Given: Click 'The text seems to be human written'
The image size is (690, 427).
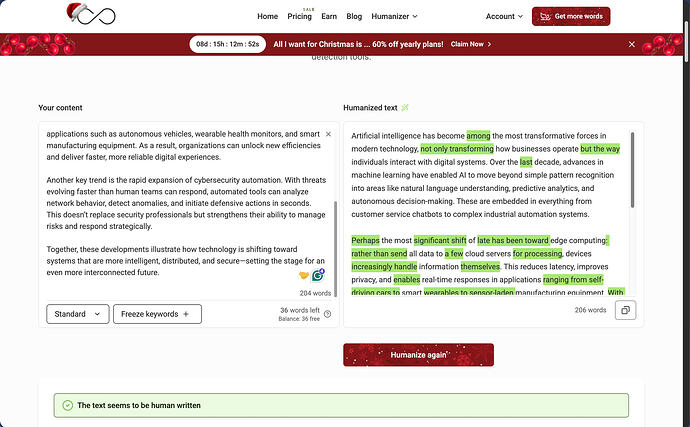Looking at the screenshot, I should tap(139, 405).
